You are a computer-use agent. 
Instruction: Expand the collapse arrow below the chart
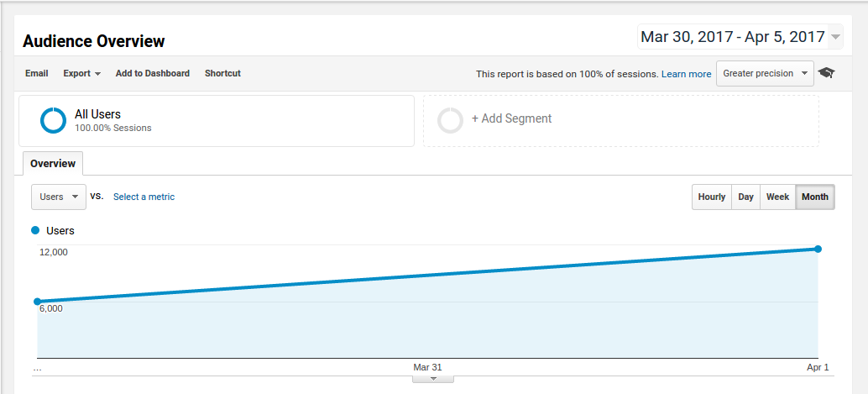click(433, 379)
